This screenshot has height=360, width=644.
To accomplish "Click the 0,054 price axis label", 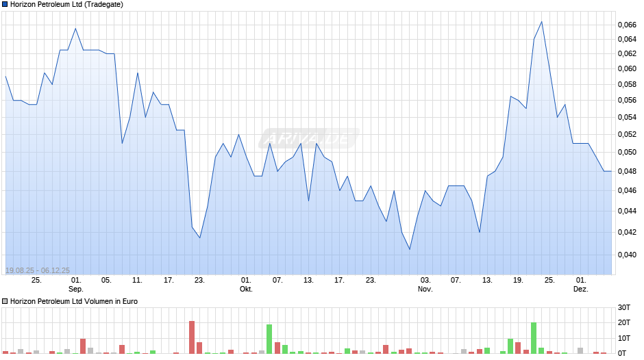I will click(x=627, y=118).
